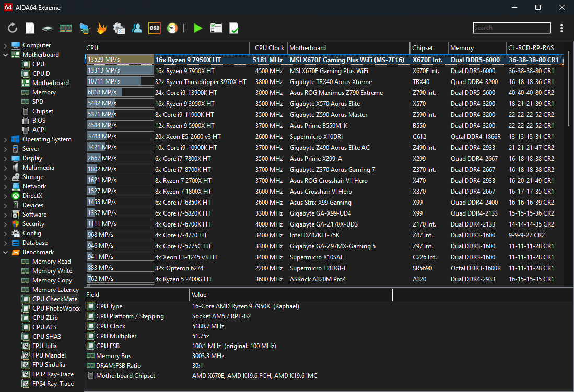
Task: Sort by the Motherboard column header
Action: 348,48
